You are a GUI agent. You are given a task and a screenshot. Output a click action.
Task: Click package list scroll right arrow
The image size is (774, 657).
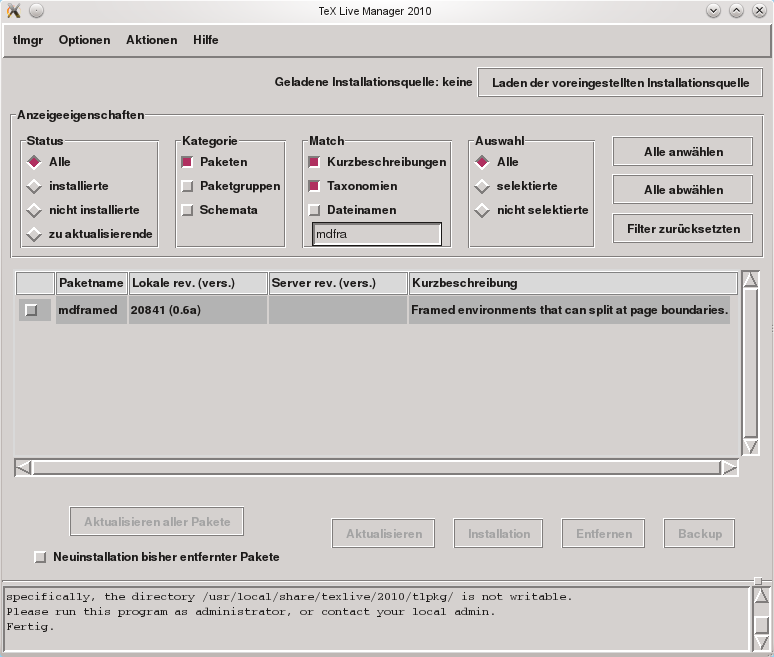pos(730,467)
